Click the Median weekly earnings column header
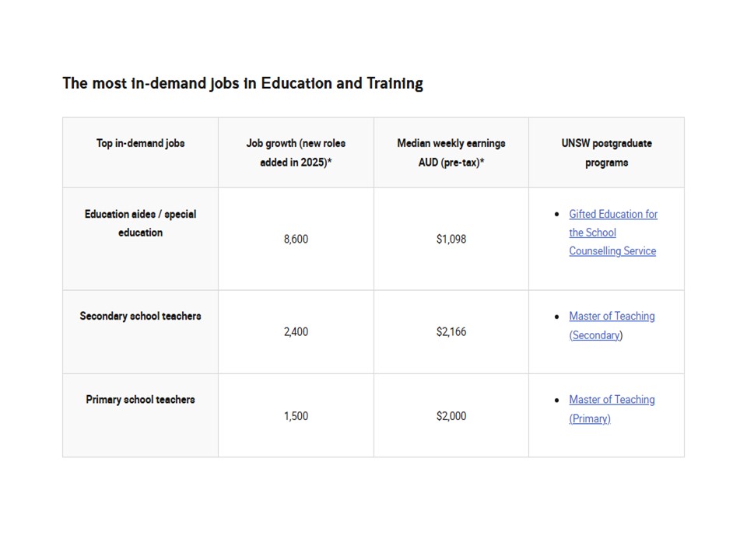This screenshot has width=747, height=560. (x=451, y=153)
